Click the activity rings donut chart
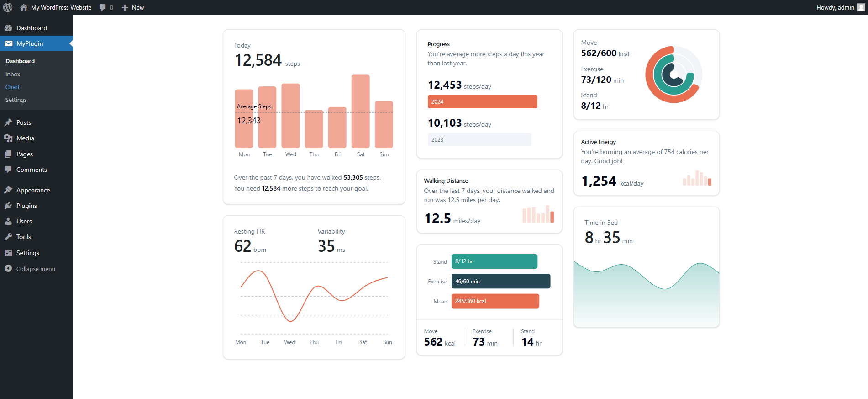Screen dimensions: 868x399 click(673, 74)
